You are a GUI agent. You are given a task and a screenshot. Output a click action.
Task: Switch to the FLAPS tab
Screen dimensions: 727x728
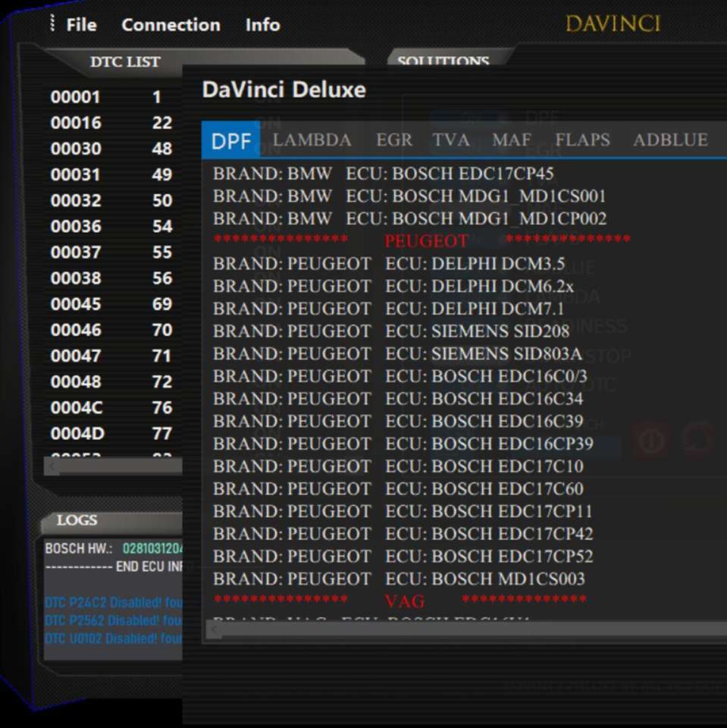pyautogui.click(x=583, y=140)
